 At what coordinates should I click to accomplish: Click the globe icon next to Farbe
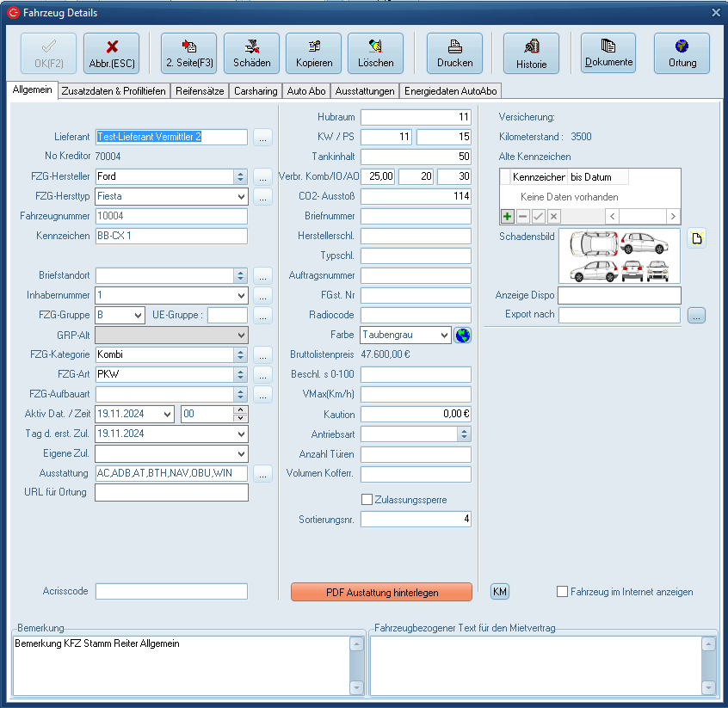click(x=463, y=335)
